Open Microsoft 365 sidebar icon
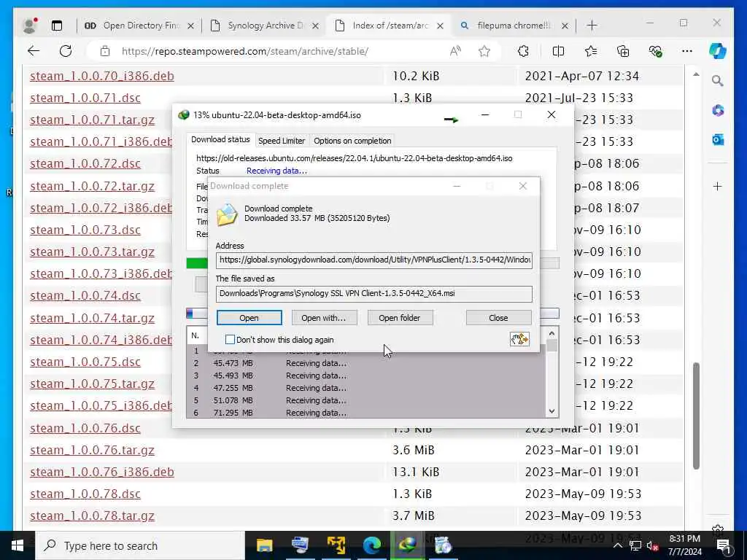This screenshot has width=747, height=560. pos(718,111)
